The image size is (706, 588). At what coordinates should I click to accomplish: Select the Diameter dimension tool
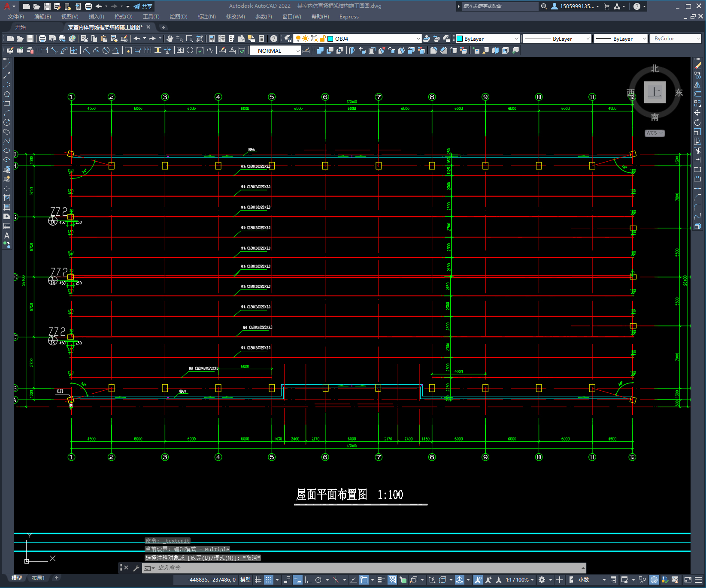pyautogui.click(x=106, y=50)
